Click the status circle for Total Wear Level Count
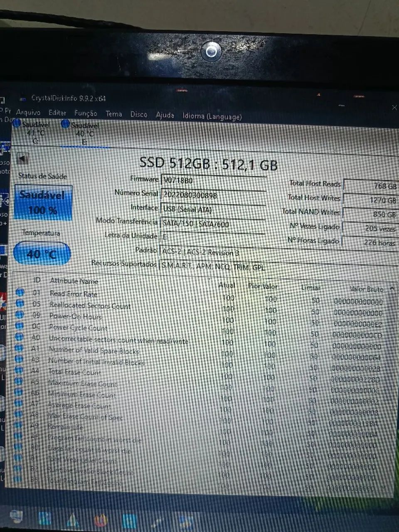Viewport: 399px width, 532px height. pos(18,458)
